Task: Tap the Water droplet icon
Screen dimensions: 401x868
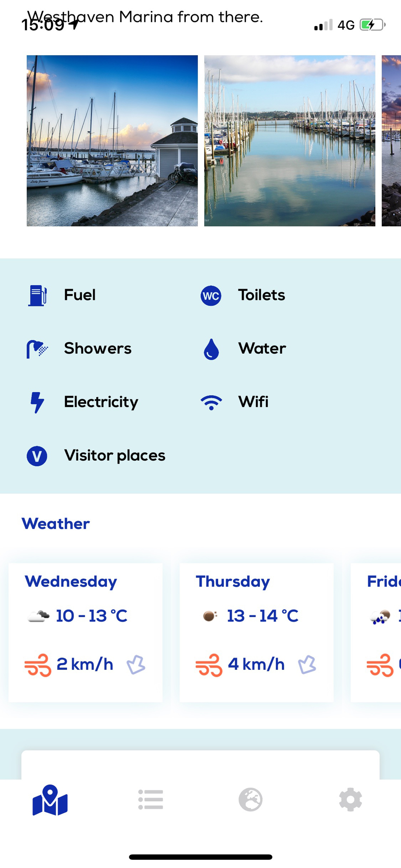Action: click(x=211, y=349)
